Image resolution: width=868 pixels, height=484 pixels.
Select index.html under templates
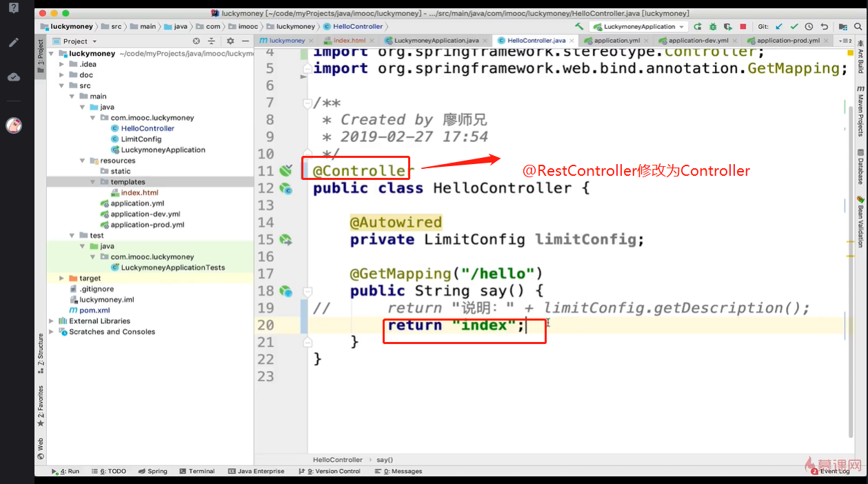tap(139, 192)
